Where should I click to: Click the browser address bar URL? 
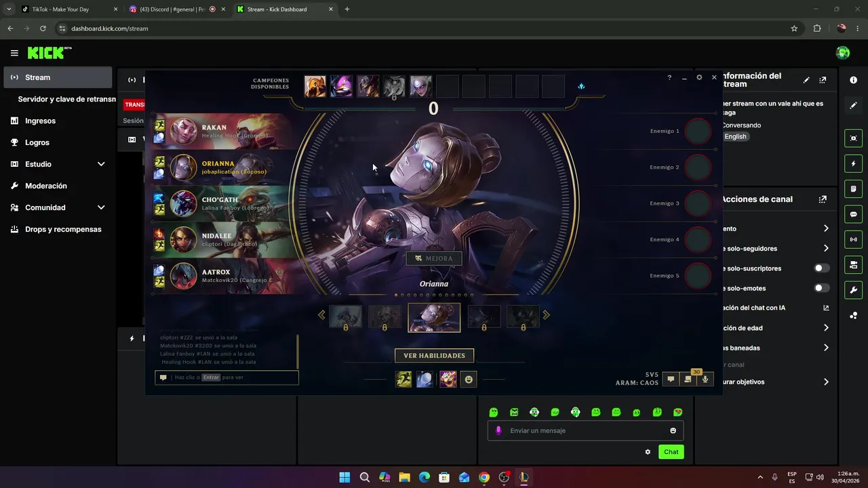tap(110, 28)
